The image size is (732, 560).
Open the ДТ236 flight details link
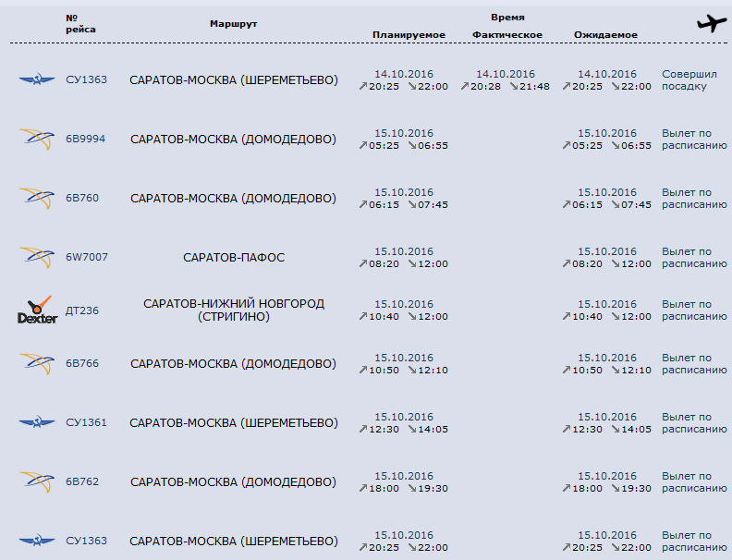82,310
